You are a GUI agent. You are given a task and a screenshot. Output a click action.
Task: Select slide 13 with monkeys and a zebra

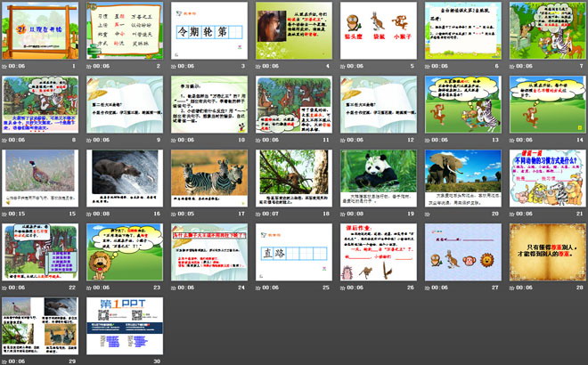[463, 104]
